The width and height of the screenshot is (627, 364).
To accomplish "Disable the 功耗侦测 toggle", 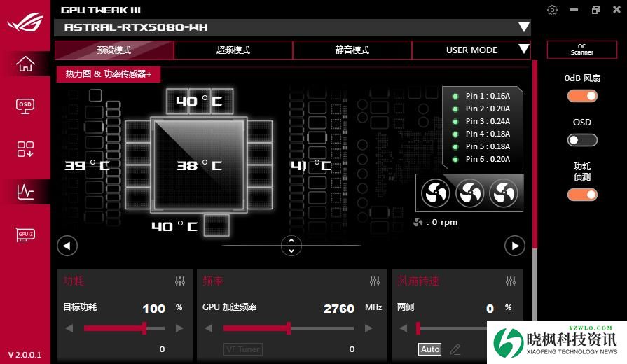I will [582, 195].
